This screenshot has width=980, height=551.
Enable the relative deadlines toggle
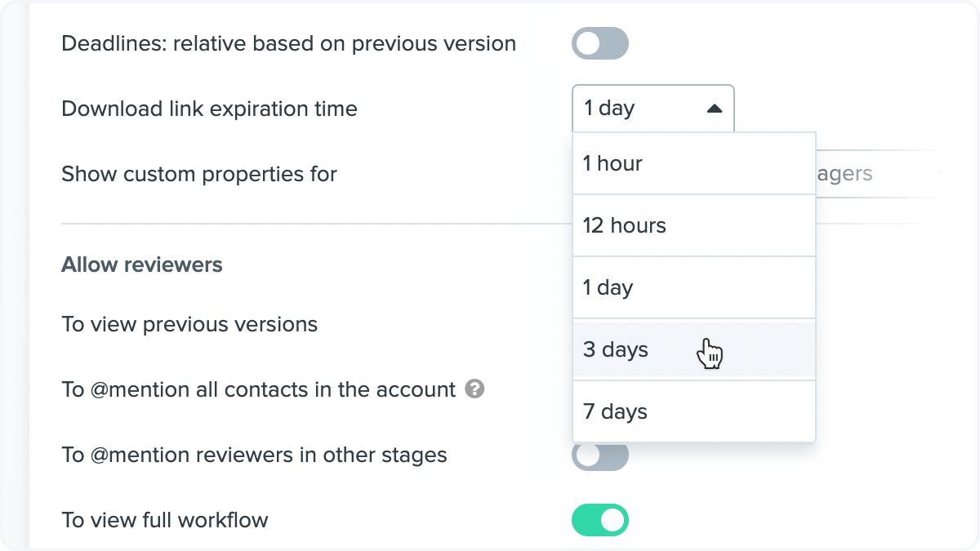click(x=600, y=43)
